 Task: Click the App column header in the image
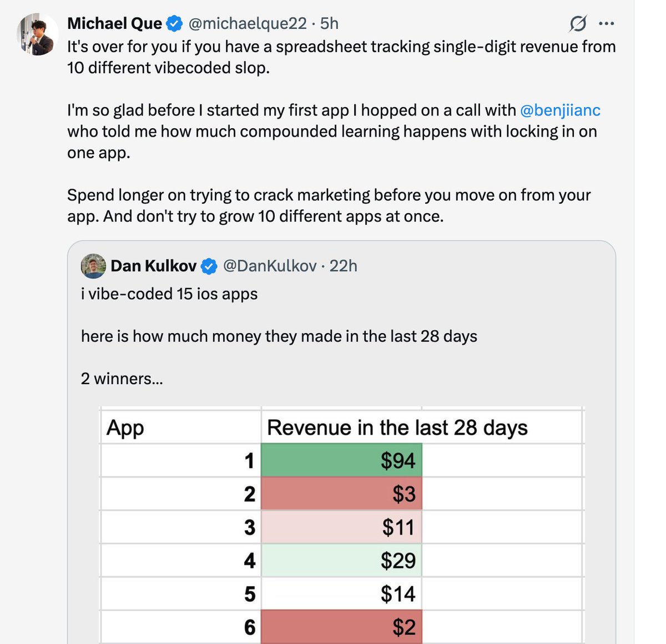pos(125,428)
